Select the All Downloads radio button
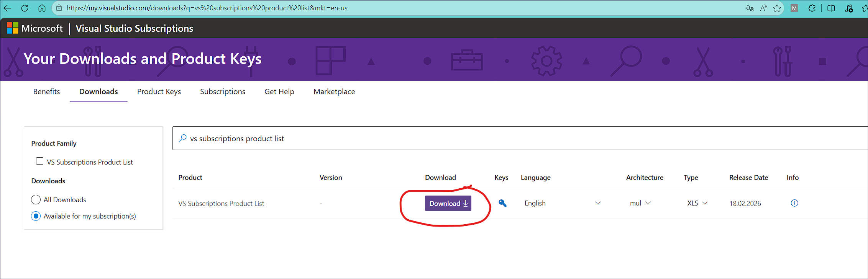The image size is (868, 279). pyautogui.click(x=36, y=199)
